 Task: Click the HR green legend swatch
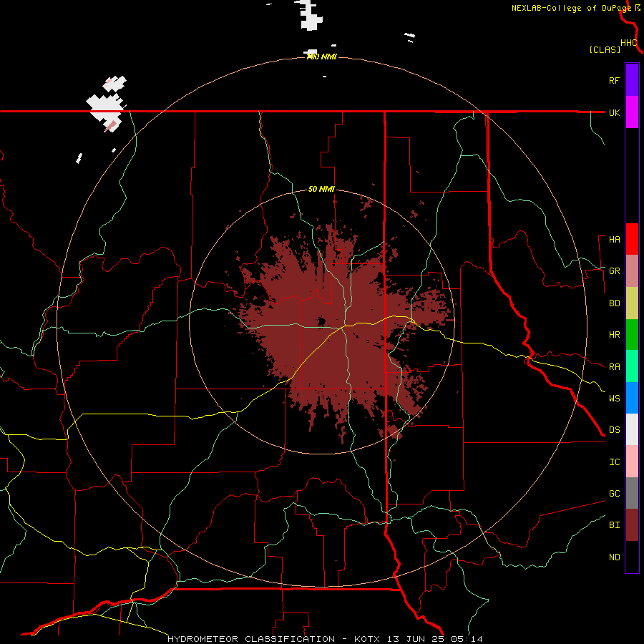(632, 335)
